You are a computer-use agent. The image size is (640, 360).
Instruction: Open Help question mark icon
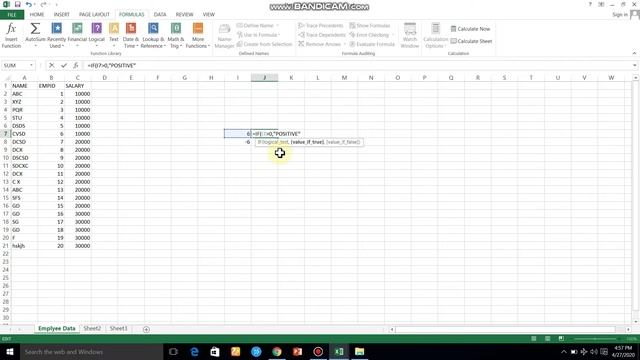(590, 4)
